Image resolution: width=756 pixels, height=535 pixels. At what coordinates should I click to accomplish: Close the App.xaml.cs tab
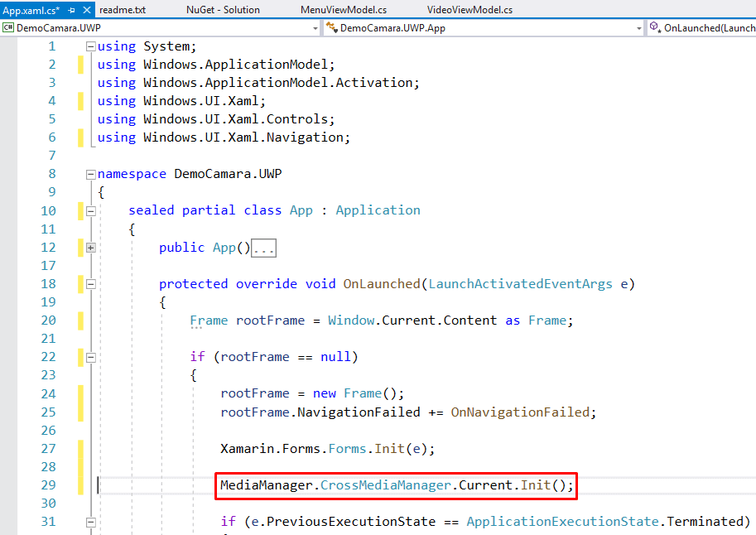(x=87, y=10)
